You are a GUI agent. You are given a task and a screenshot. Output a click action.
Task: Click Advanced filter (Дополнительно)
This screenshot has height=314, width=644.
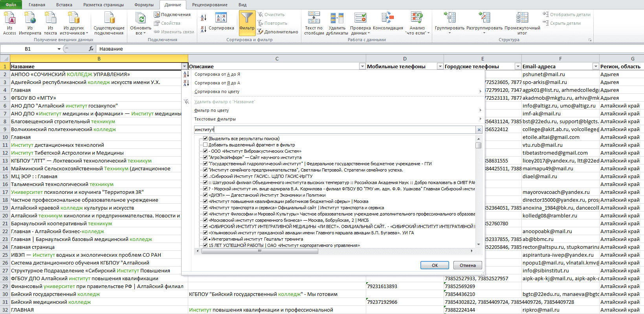(278, 32)
